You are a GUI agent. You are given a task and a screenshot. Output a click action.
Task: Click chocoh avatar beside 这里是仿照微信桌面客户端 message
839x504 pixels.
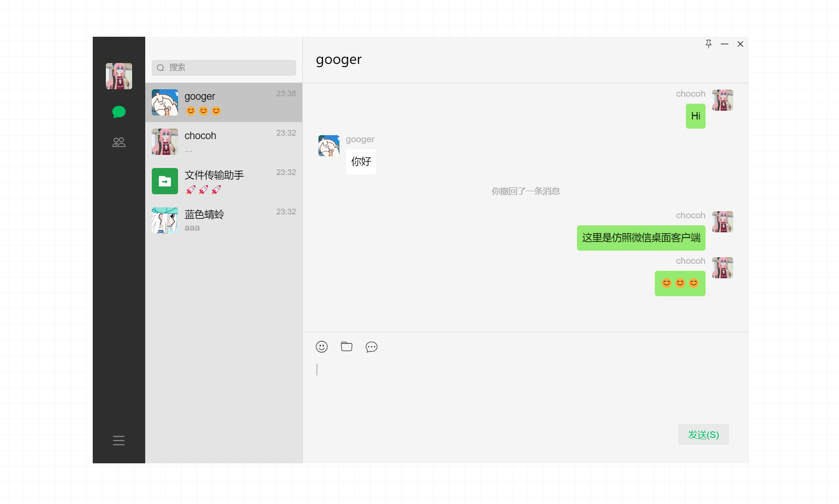click(x=723, y=222)
